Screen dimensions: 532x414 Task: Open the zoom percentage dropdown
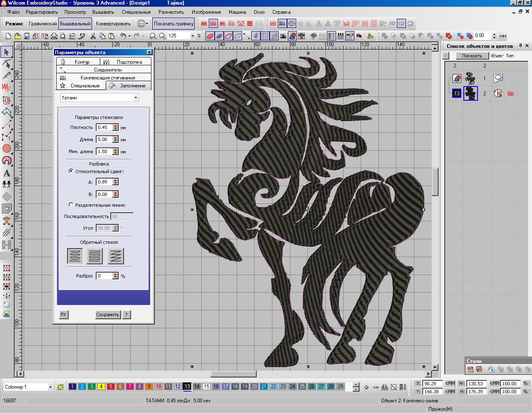[193, 36]
